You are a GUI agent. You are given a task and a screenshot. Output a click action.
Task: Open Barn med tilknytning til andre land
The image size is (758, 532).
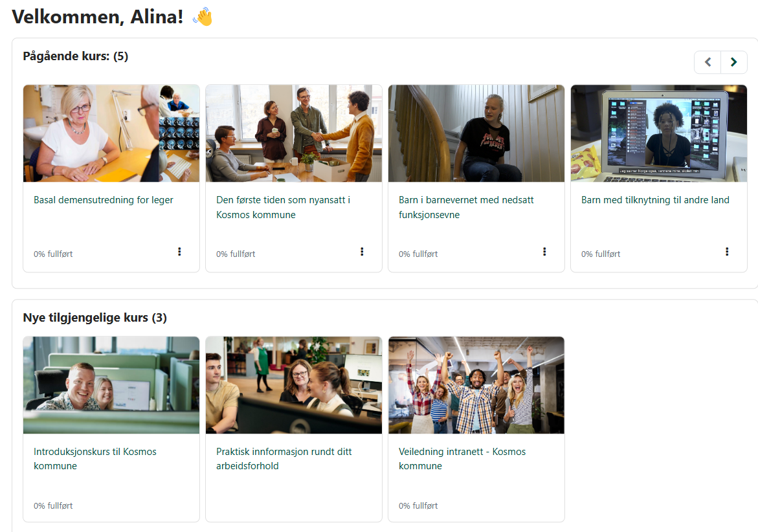(x=655, y=200)
